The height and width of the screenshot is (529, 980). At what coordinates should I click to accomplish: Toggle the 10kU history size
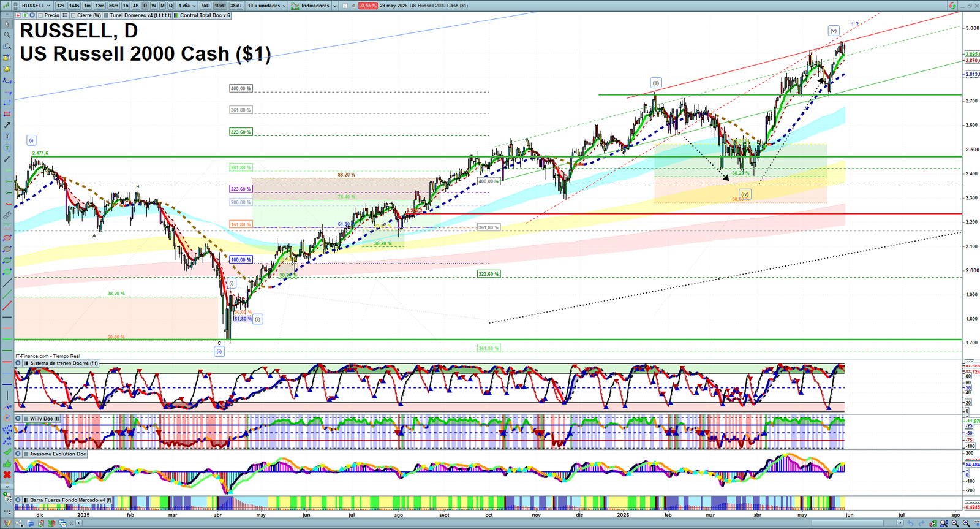(220, 6)
